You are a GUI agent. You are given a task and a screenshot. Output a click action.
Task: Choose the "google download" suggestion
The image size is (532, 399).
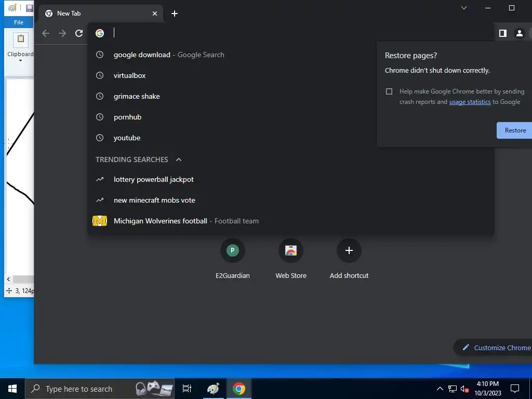[x=290, y=55]
